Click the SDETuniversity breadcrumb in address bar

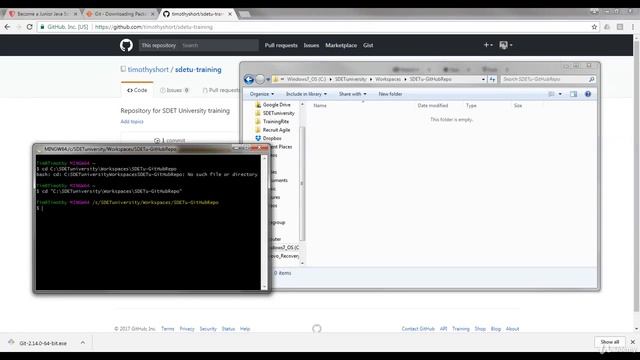351,79
